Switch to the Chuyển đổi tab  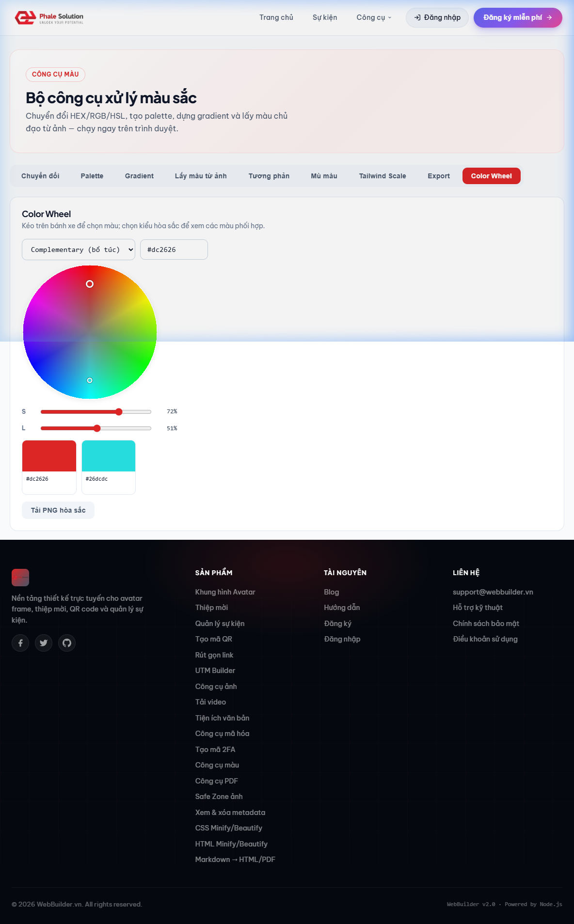40,176
